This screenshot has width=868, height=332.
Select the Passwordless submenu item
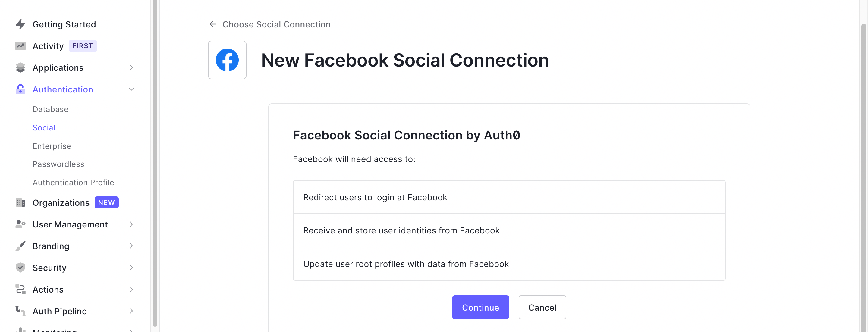pos(58,164)
